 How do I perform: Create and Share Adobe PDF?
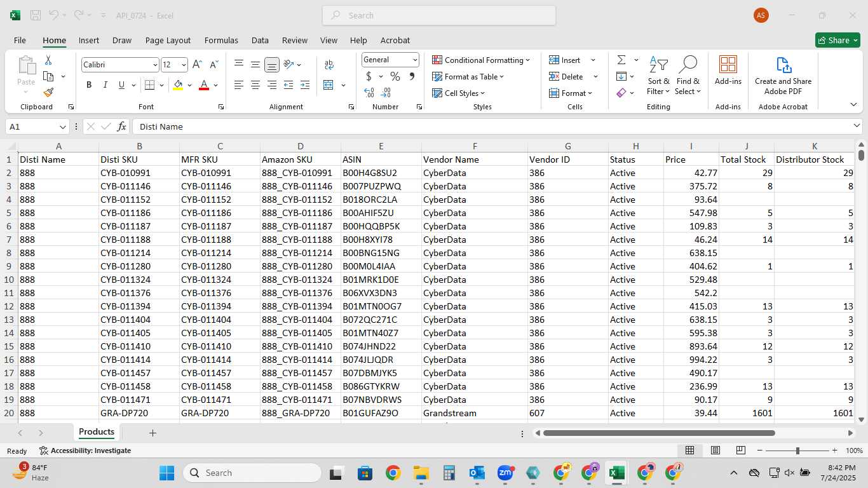coord(783,76)
